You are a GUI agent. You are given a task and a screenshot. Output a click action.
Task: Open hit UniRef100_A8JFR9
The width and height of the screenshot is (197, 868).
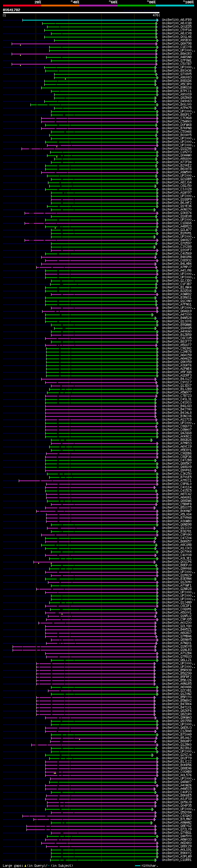[x=177, y=20]
